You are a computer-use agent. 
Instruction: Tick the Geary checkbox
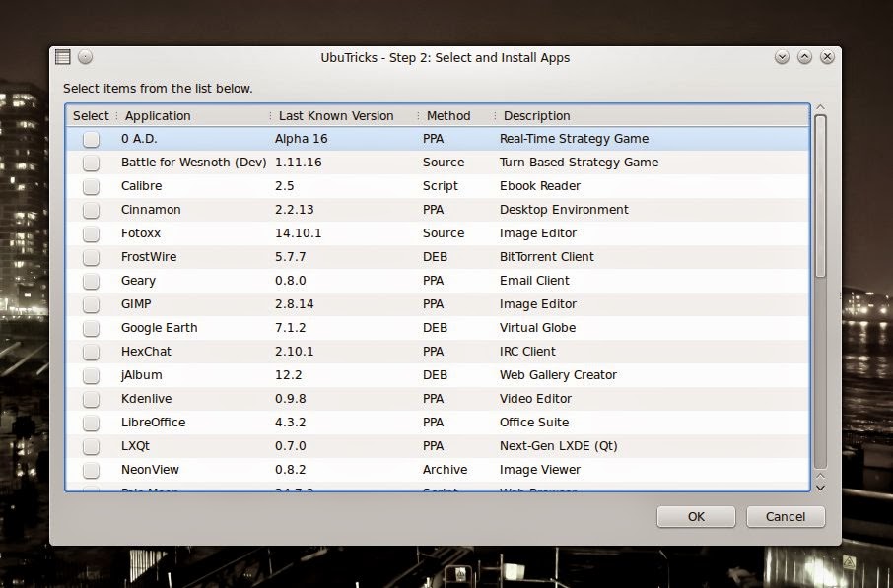(x=91, y=281)
